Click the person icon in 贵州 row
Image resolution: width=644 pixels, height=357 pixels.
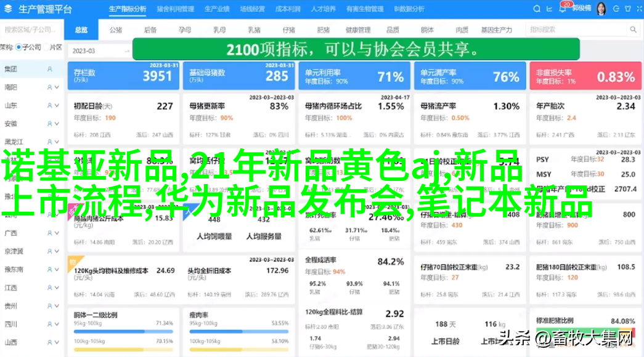[50, 306]
